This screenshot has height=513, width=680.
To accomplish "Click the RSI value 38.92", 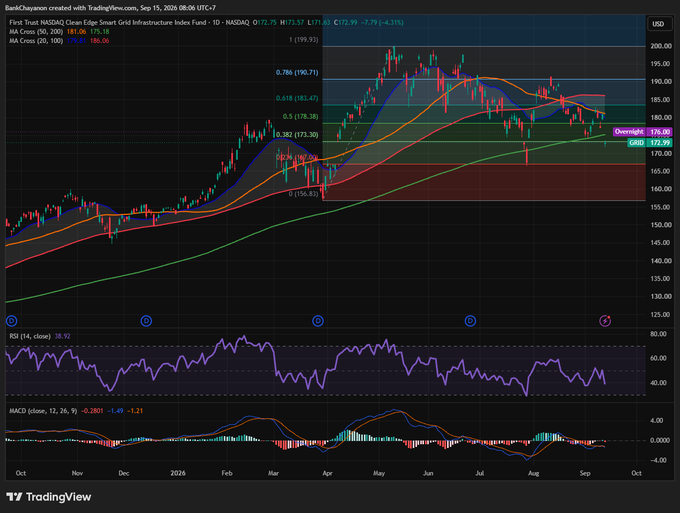I will point(62,336).
